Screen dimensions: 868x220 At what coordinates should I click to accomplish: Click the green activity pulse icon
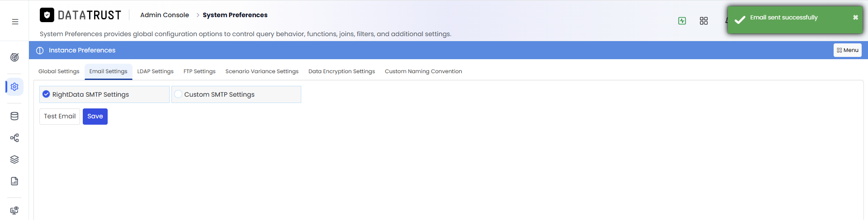682,21
